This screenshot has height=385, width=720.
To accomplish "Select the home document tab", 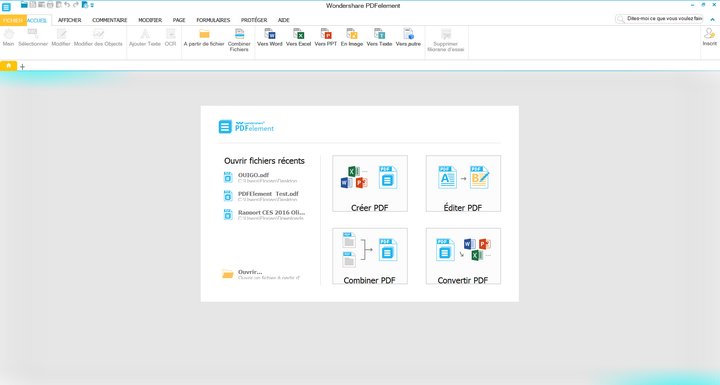I will (8, 66).
